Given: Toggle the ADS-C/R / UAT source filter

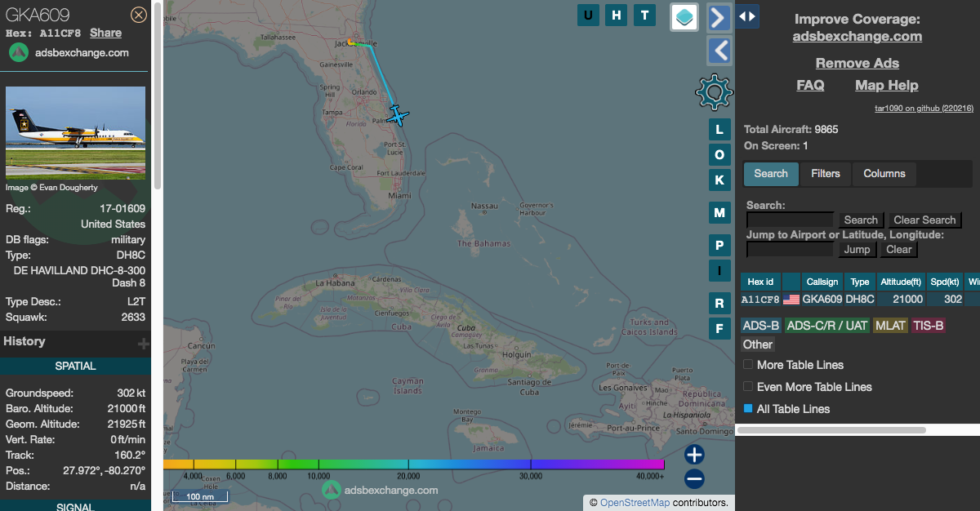Looking at the screenshot, I should tap(827, 326).
